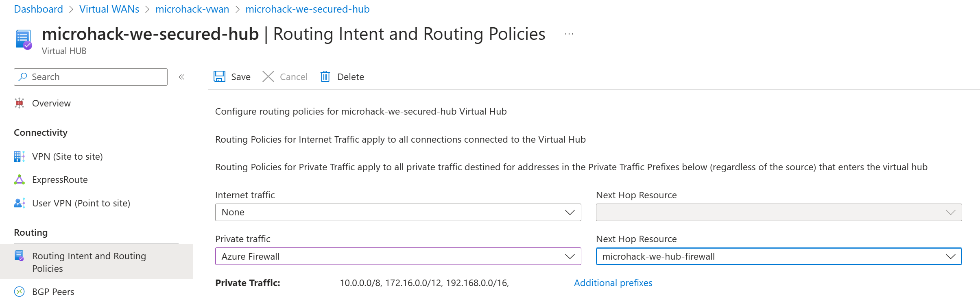Click the magnifier icon in Search box
Screen dimensions: 980x308
coord(23,76)
